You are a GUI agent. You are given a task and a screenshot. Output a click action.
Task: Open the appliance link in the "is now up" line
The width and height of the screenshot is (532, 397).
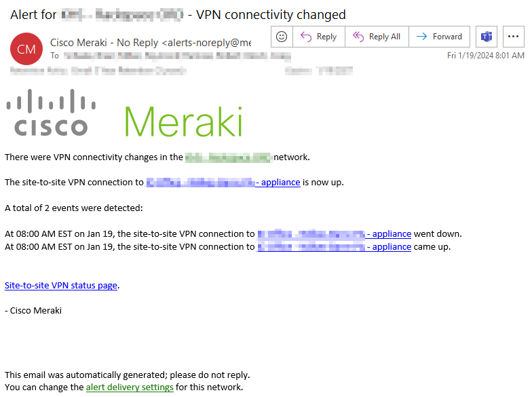(278, 183)
